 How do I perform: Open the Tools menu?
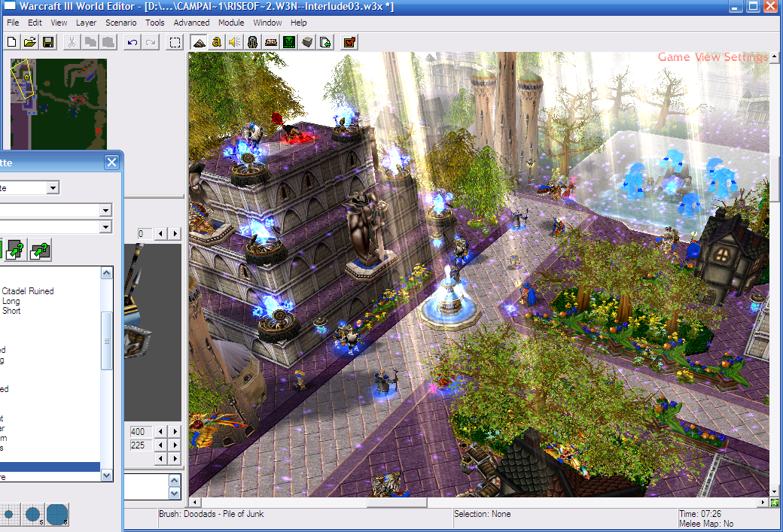(x=155, y=23)
